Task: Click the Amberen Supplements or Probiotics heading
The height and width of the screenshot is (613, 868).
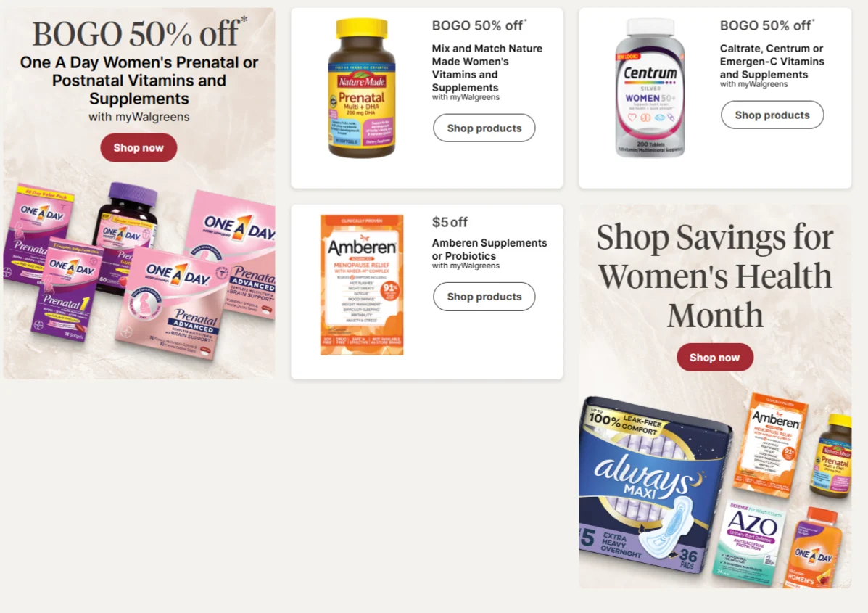Action: tap(489, 249)
